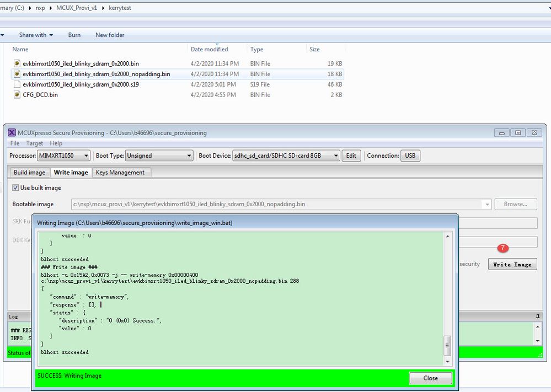The width and height of the screenshot is (551, 392).
Task: Click nxp in the address breadcrumb
Action: (40, 8)
